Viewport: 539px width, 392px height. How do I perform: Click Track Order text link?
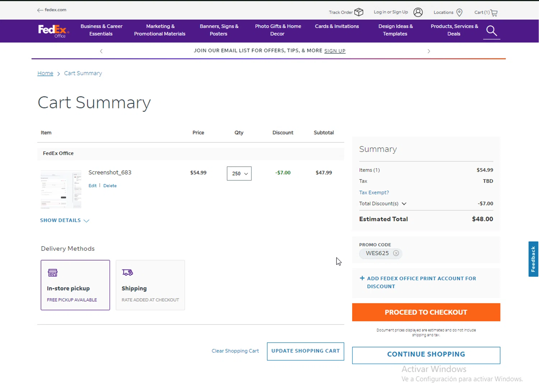pos(341,13)
